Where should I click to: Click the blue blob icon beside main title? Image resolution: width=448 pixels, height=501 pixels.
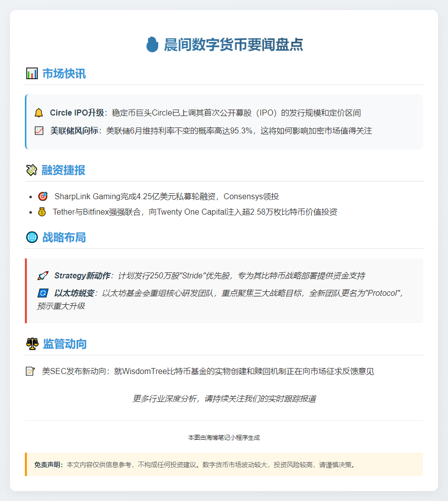[x=152, y=44]
